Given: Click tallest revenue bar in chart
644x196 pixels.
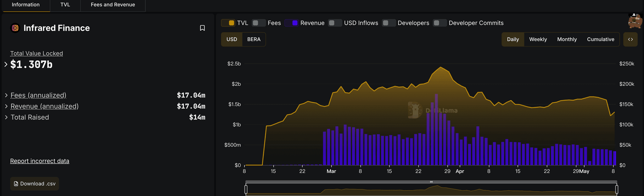Looking at the screenshot, I should click(436, 130).
